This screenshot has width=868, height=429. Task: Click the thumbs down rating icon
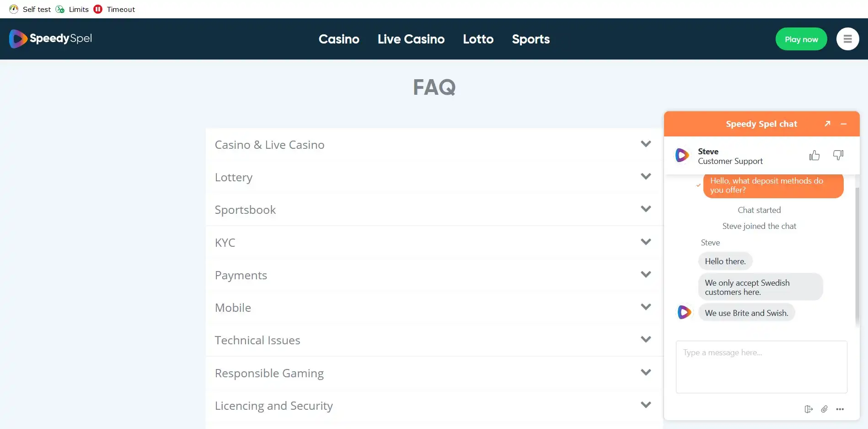838,156
